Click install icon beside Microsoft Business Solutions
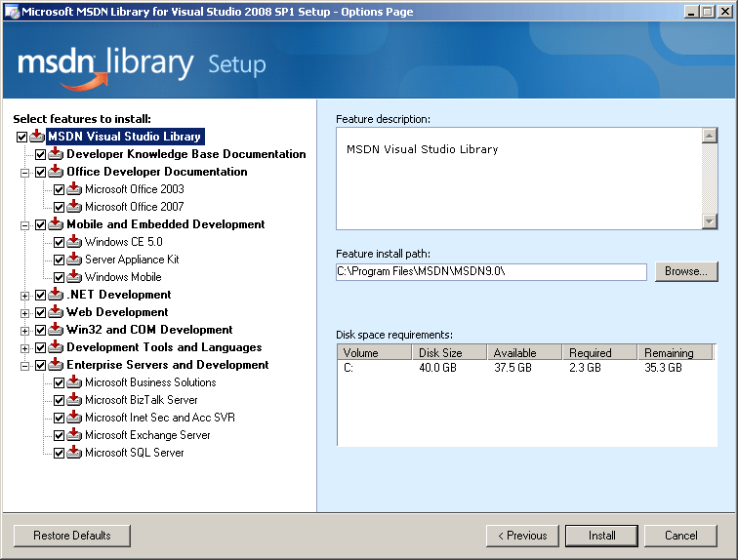This screenshot has width=738, height=560. pos(74,382)
